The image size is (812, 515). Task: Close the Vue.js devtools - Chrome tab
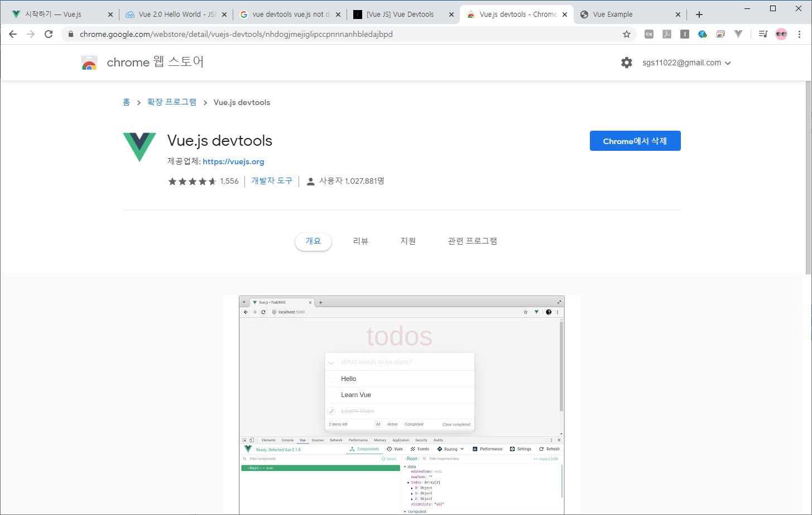[x=565, y=15]
